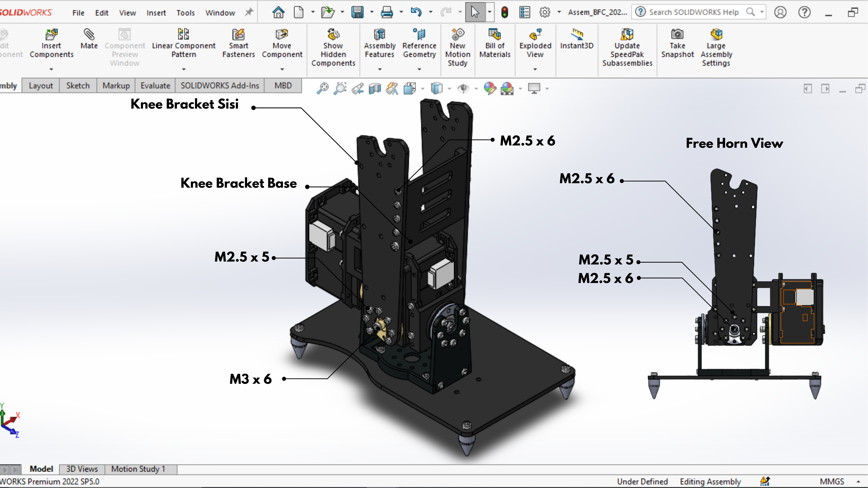
Task: Open the Tools menu
Action: point(186,13)
